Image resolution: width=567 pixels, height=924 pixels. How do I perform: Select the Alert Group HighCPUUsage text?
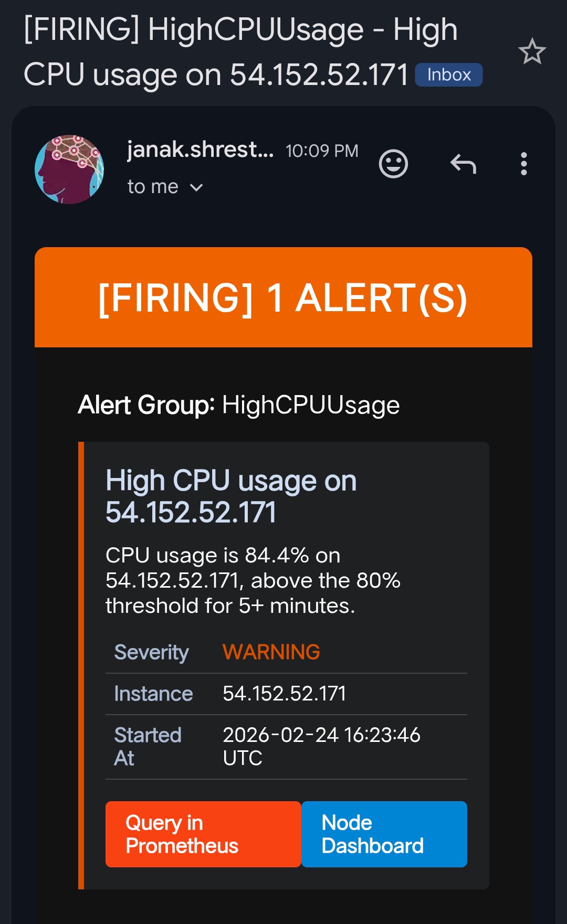point(239,405)
